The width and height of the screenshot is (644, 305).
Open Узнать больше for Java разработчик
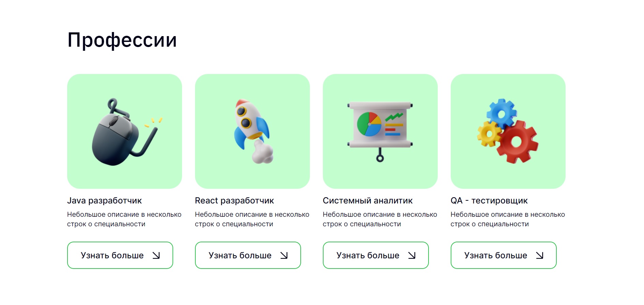[x=120, y=255]
